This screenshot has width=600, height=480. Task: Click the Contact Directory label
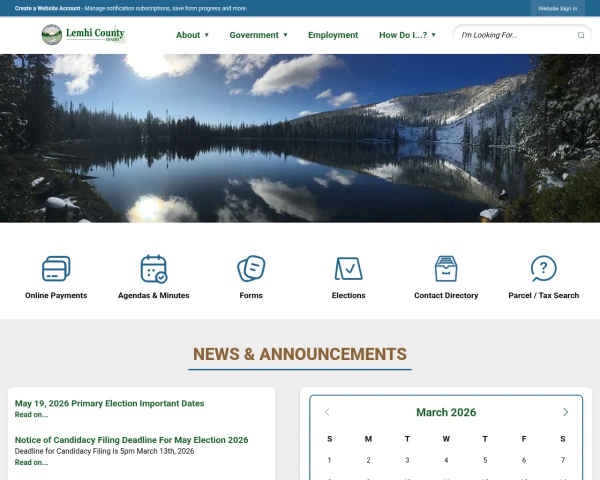(446, 296)
